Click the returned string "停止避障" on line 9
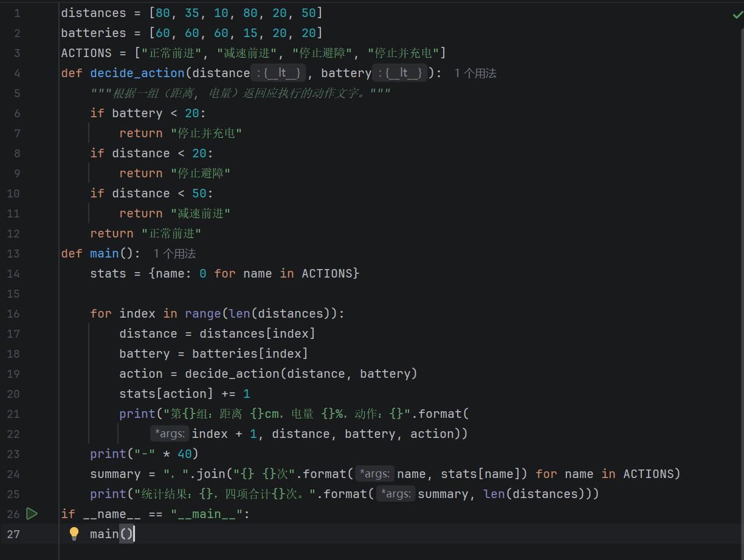 201,174
